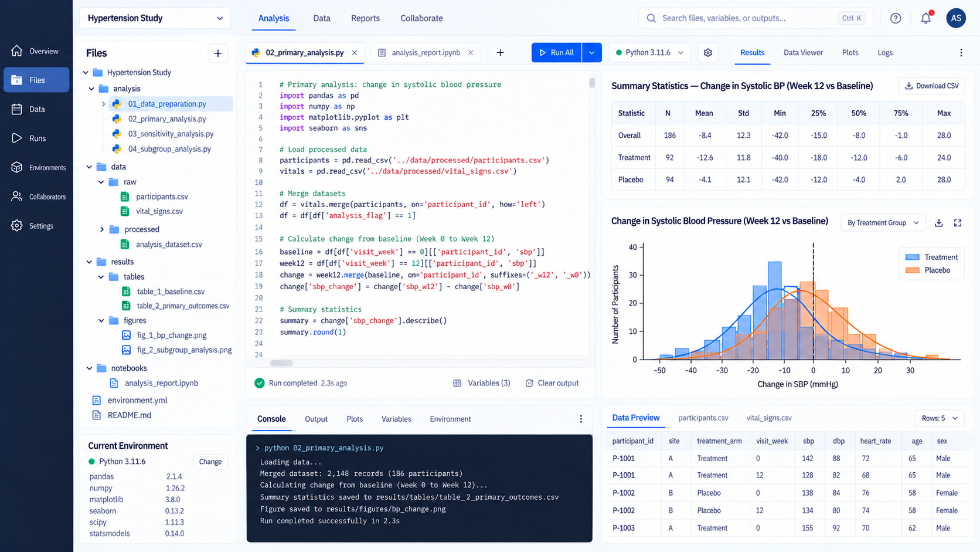Viewport: 980px width, 552px height.
Task: Click the AS user avatar
Action: (956, 18)
